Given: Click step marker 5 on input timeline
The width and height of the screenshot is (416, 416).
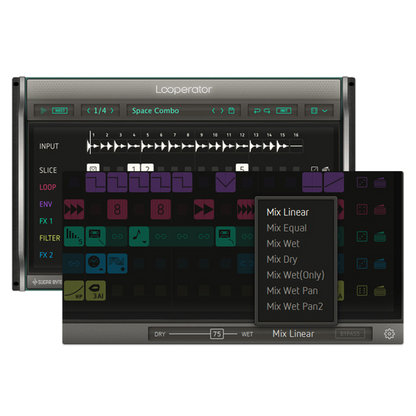Looking at the screenshot, I should pyautogui.click(x=147, y=135).
